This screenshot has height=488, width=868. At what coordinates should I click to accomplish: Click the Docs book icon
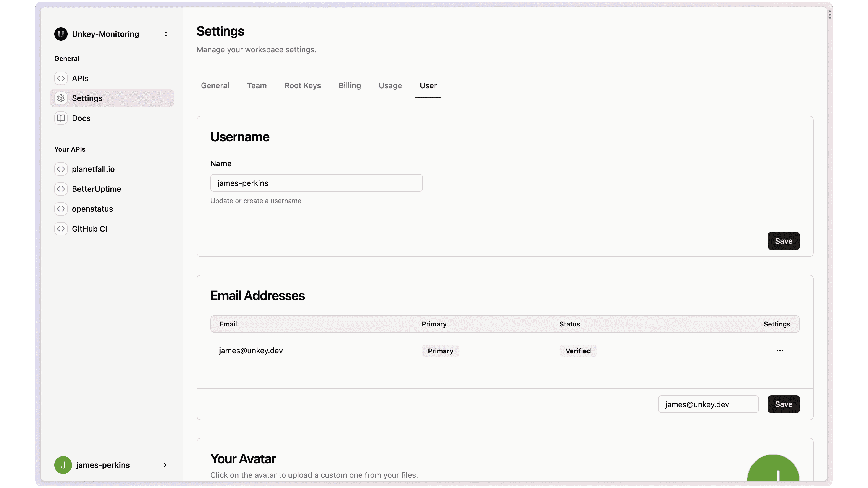(x=61, y=118)
